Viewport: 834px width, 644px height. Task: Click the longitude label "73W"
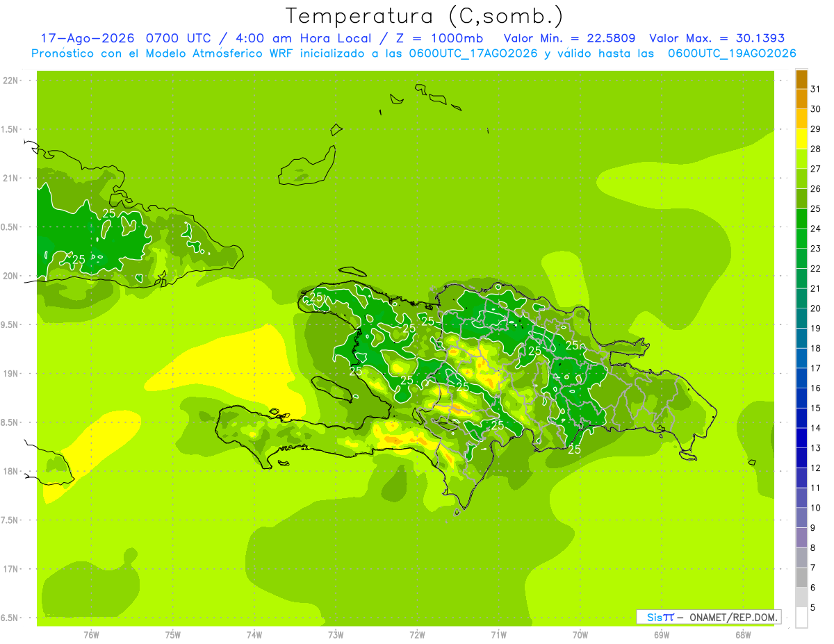[336, 634]
